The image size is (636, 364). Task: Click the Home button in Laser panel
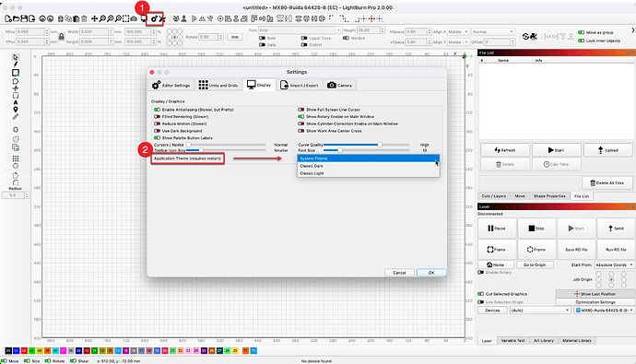tap(496, 264)
